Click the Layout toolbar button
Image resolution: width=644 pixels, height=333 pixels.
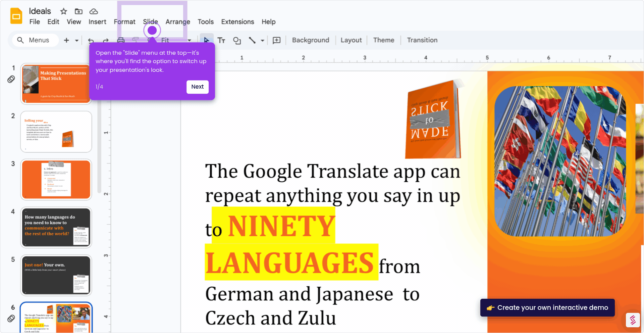coord(351,40)
